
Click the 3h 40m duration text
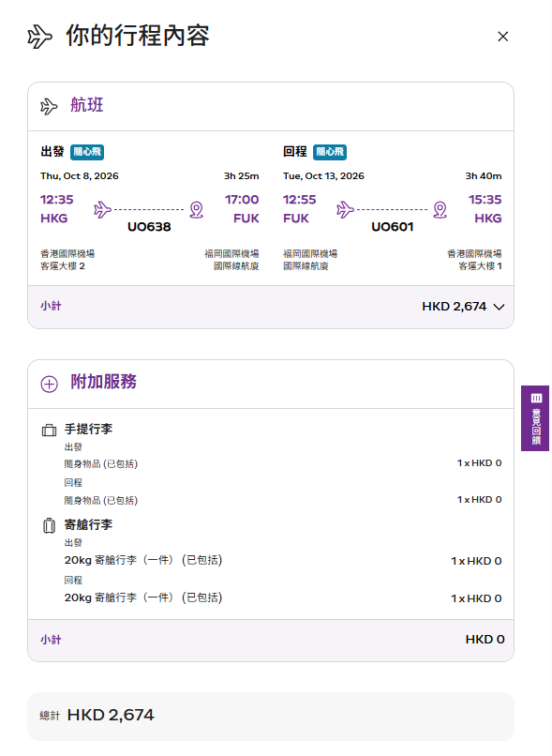484,176
